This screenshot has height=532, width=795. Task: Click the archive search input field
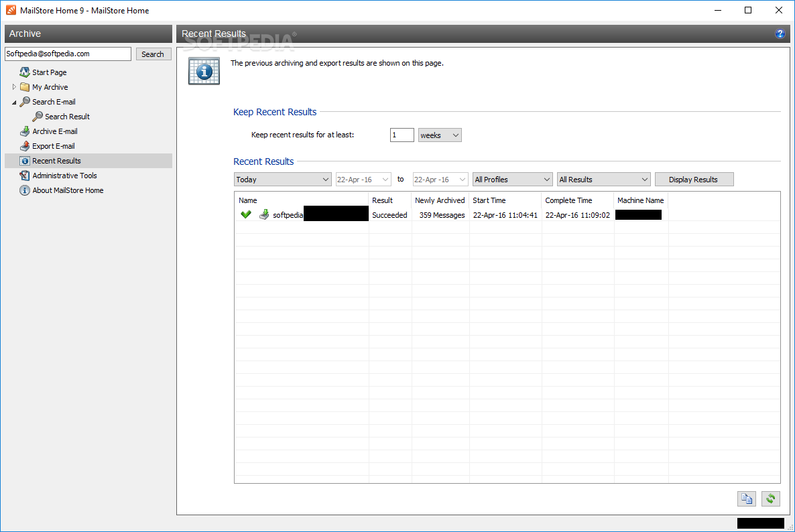68,54
